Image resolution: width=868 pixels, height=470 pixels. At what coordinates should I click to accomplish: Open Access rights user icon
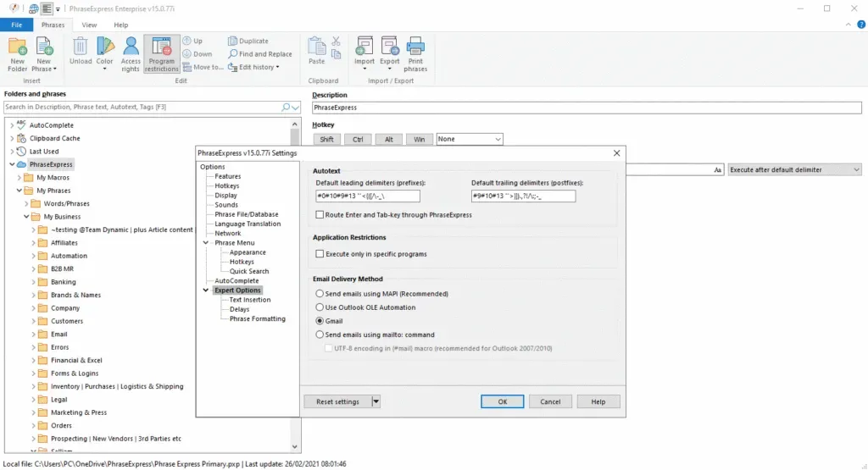[131, 53]
